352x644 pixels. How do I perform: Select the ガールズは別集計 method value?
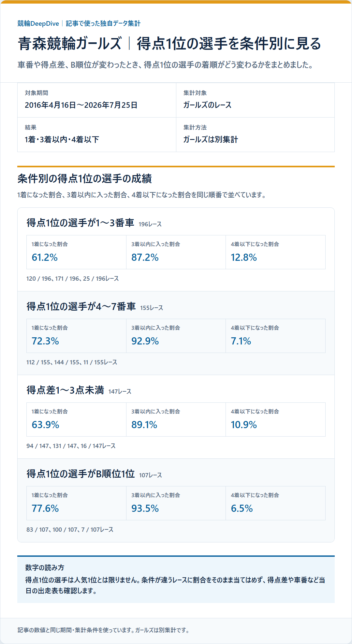coord(211,140)
